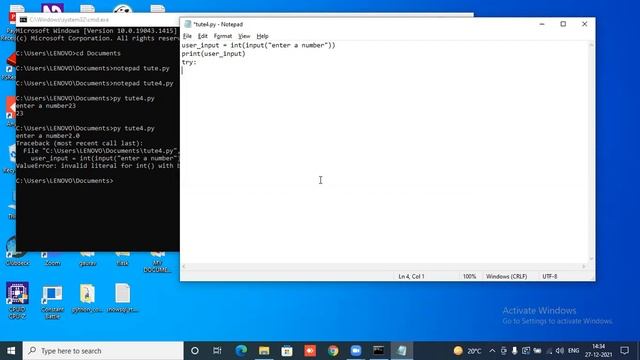Close the Notepad window
The image size is (640, 360).
(584, 24)
